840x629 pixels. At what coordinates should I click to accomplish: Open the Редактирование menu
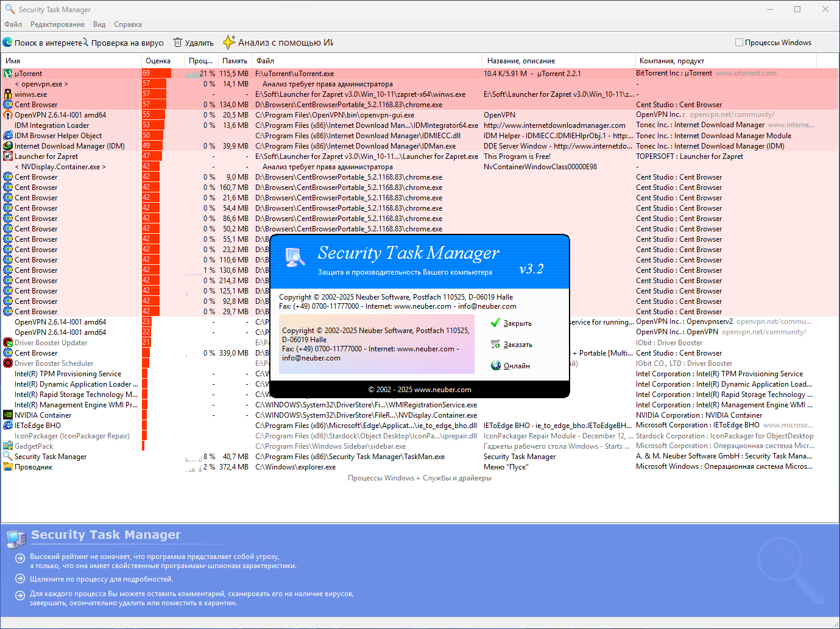58,24
